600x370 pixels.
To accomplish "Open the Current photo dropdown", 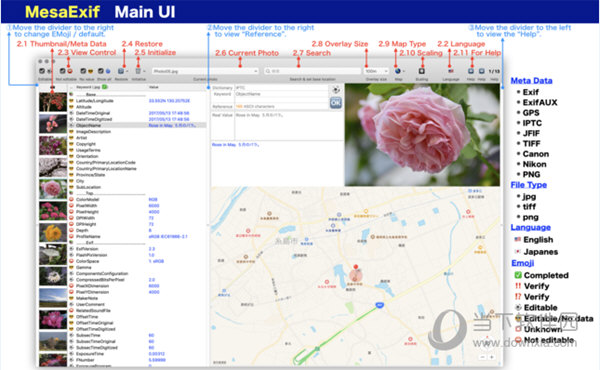I will point(205,71).
